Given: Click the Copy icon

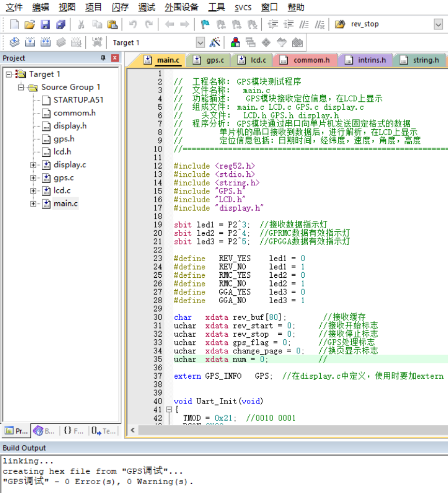Looking at the screenshot, I should [97, 24].
